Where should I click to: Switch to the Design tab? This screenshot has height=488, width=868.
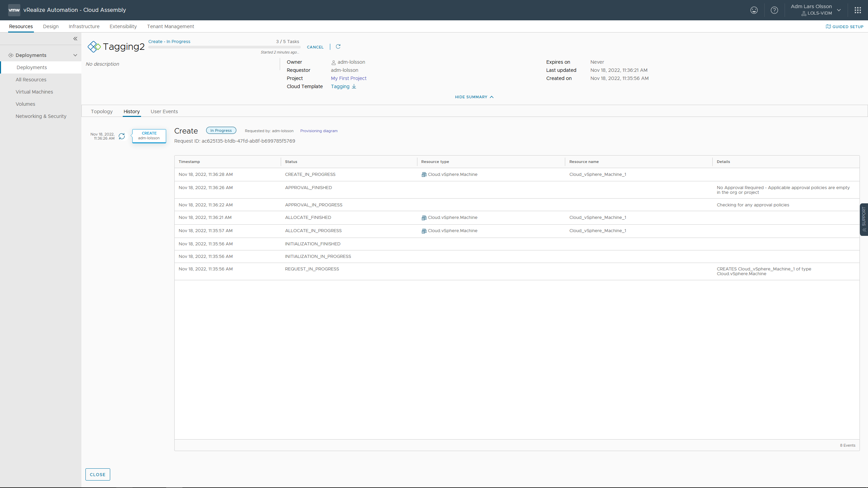[51, 26]
